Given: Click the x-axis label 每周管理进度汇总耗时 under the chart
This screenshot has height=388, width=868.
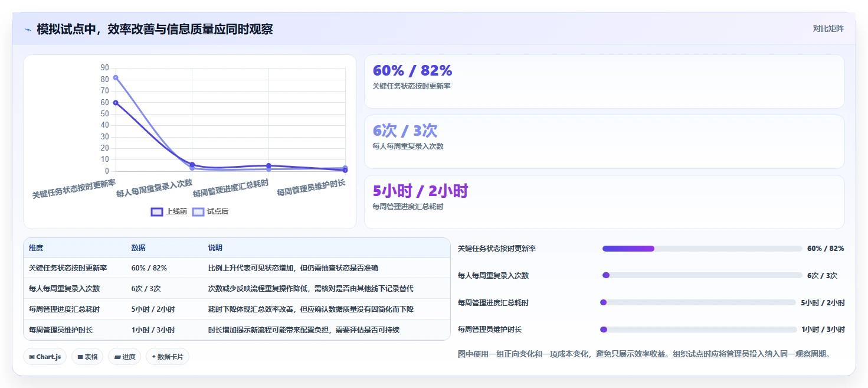Looking at the screenshot, I should 231,188.
